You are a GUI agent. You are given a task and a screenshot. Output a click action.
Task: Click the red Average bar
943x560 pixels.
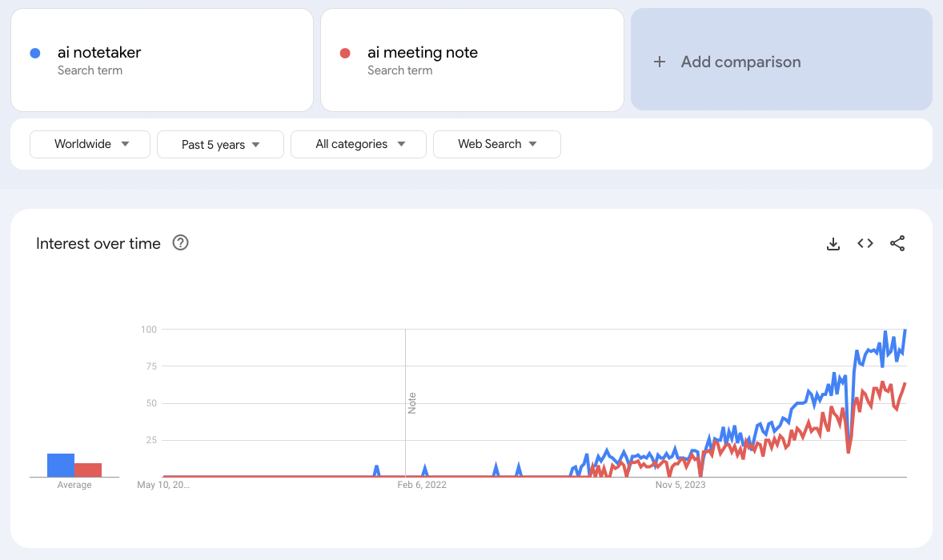pos(88,470)
